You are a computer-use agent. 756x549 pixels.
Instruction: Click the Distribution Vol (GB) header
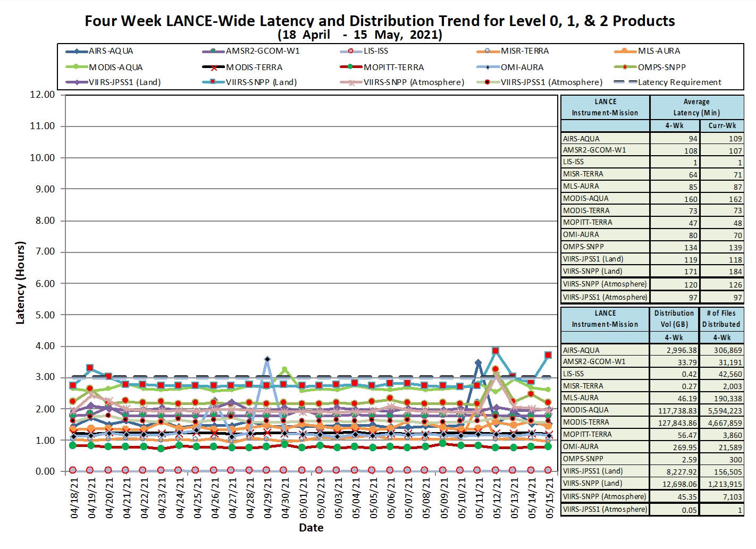[674, 319]
